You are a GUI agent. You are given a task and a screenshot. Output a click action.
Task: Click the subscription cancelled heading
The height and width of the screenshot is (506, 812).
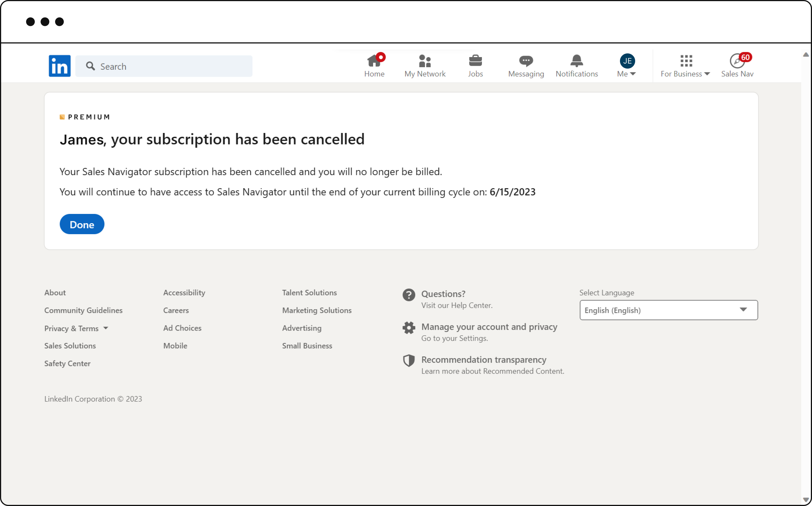[x=212, y=139]
